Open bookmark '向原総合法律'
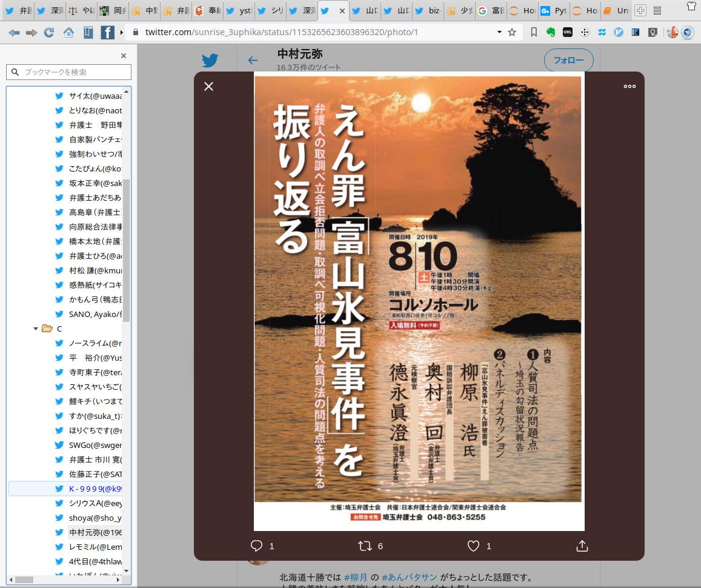The height and width of the screenshot is (588, 701). click(88, 227)
